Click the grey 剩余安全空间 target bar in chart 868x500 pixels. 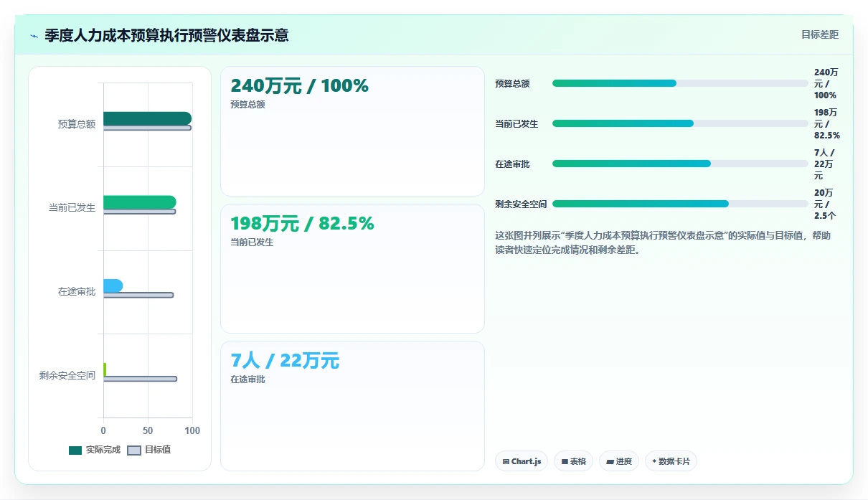[x=140, y=379]
